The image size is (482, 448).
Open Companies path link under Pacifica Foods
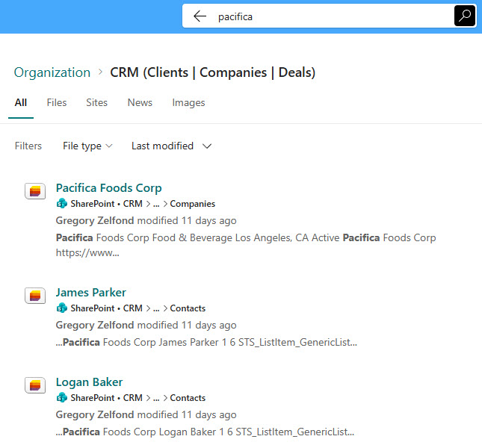[x=193, y=204]
